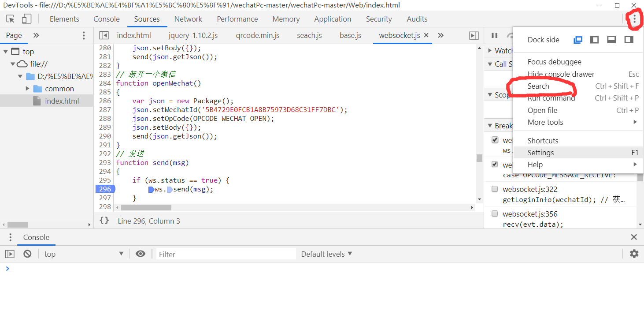This screenshot has height=322, width=644.
Task: Toggle the device toolbar icon
Action: click(27, 19)
